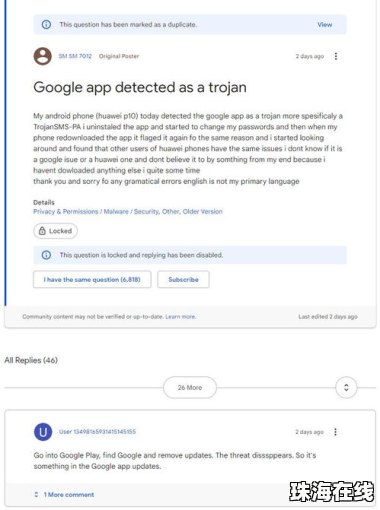Click the '2 days ago' timestamp on original post

click(310, 56)
